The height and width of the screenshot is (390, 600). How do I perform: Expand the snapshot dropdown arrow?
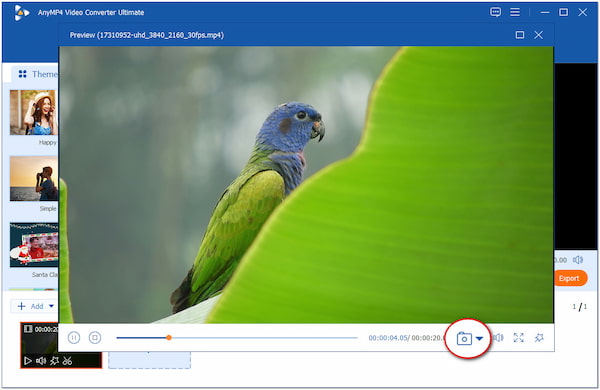[479, 338]
